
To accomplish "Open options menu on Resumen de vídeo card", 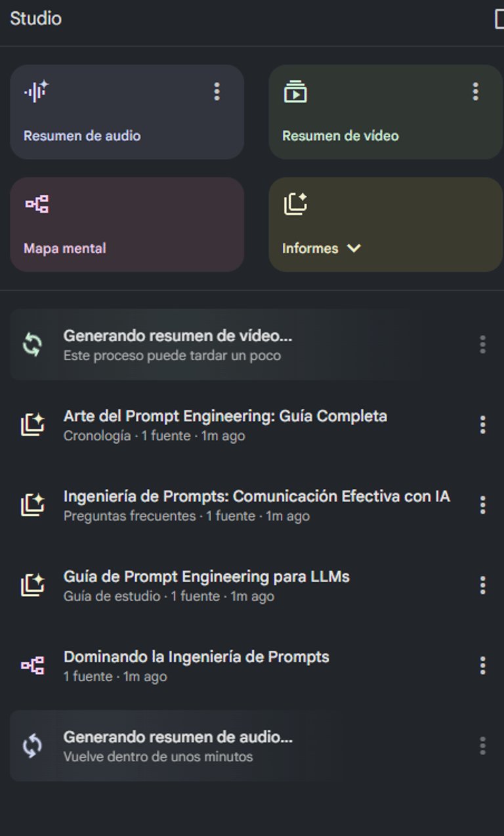I will click(x=475, y=91).
